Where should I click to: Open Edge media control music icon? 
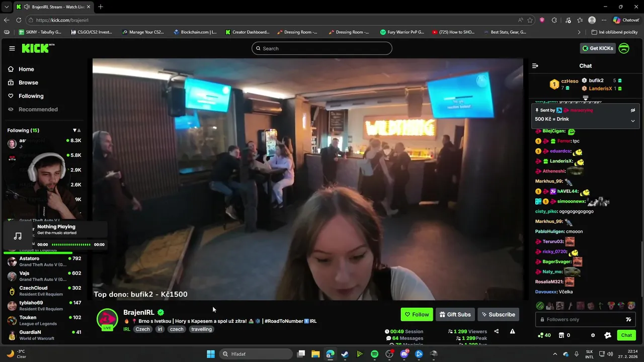[x=568, y=20]
